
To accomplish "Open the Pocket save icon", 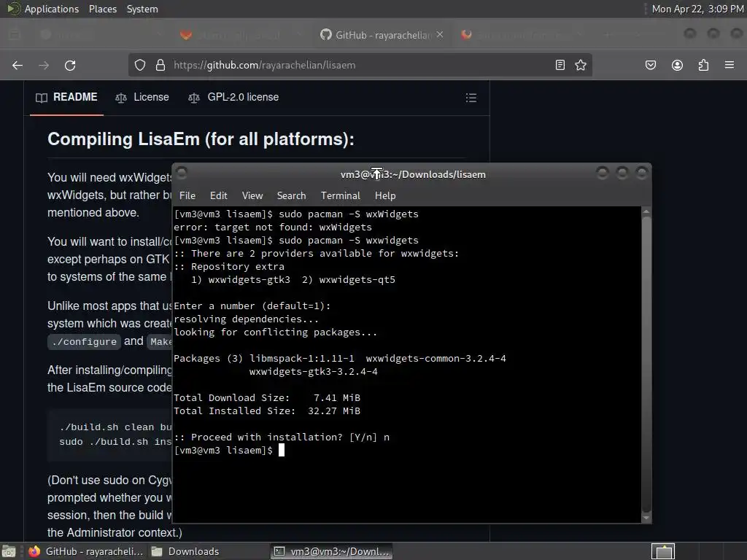I will point(651,65).
